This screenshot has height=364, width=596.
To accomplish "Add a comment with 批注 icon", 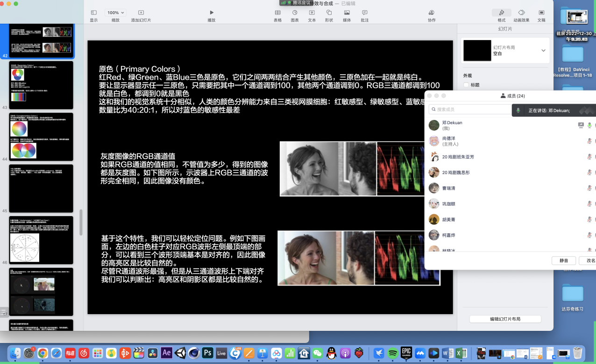I will pyautogui.click(x=365, y=13).
